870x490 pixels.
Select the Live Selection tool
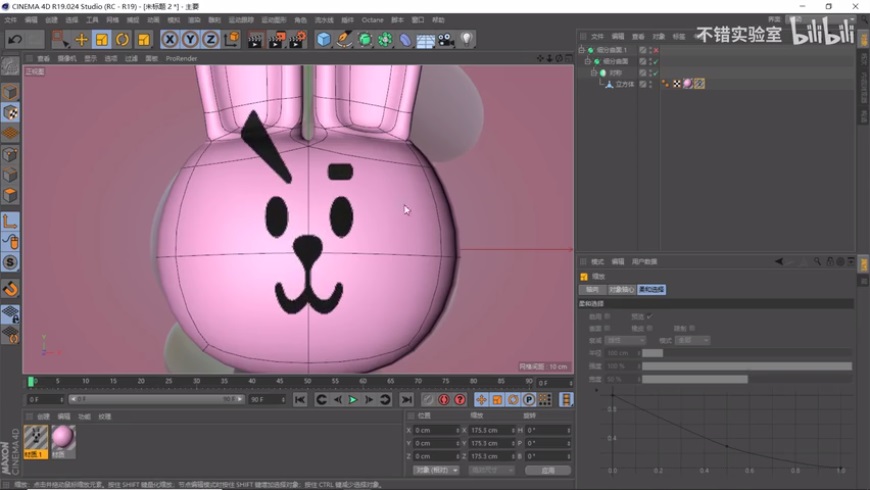59,39
